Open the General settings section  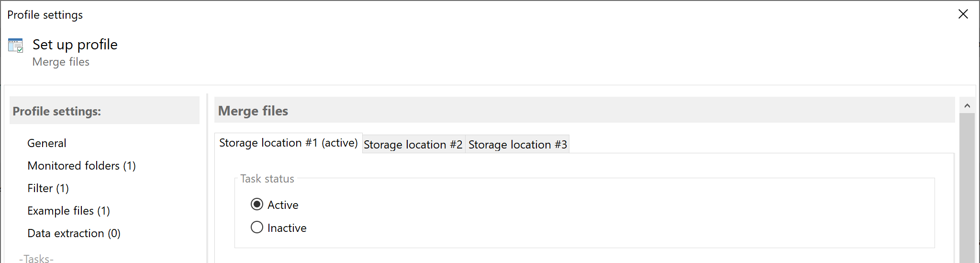click(47, 143)
